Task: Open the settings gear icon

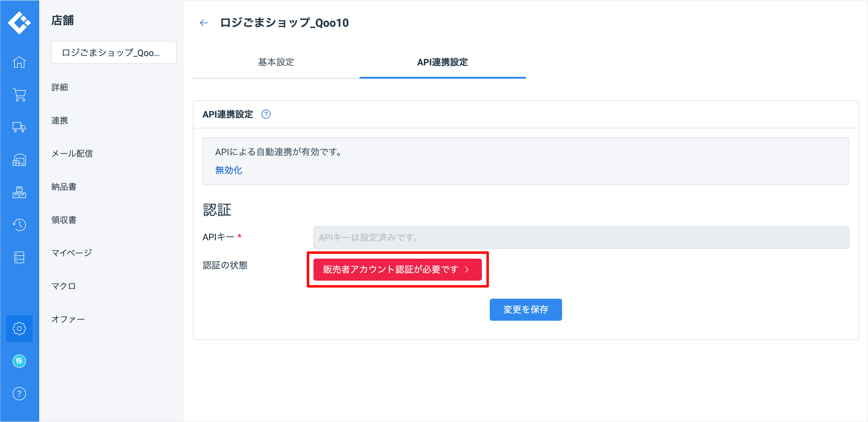Action: coord(19,328)
